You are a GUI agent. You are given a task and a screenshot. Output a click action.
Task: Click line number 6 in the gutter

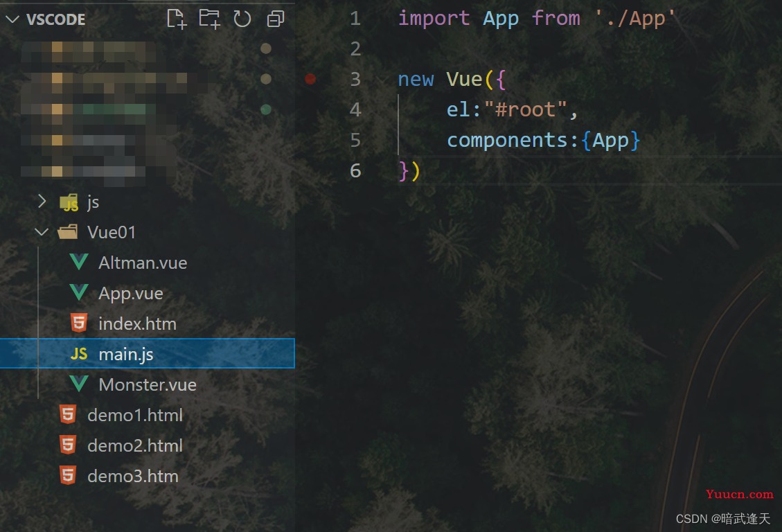point(355,171)
